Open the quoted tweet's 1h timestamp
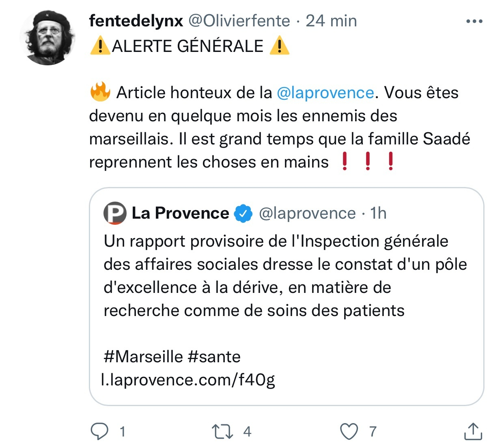This screenshot has width=504, height=443. click(378, 213)
